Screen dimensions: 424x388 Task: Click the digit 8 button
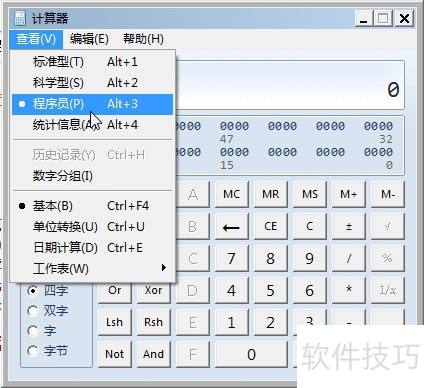pyautogui.click(x=271, y=258)
